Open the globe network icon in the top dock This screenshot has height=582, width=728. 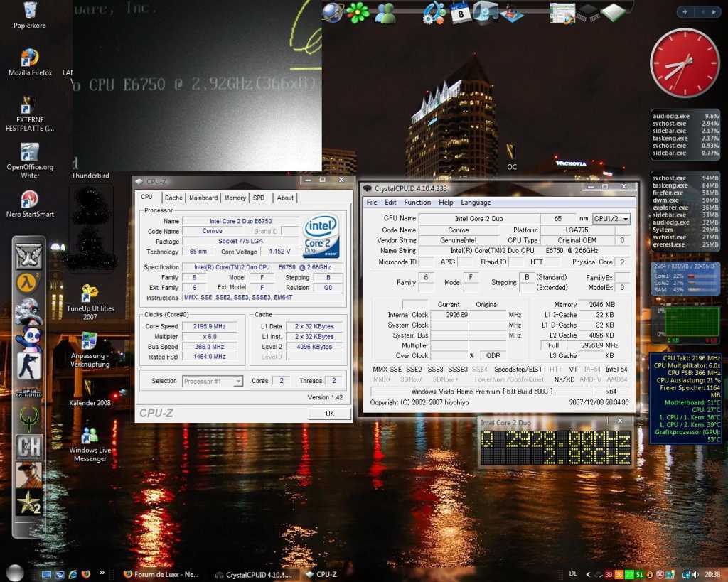pos(333,13)
